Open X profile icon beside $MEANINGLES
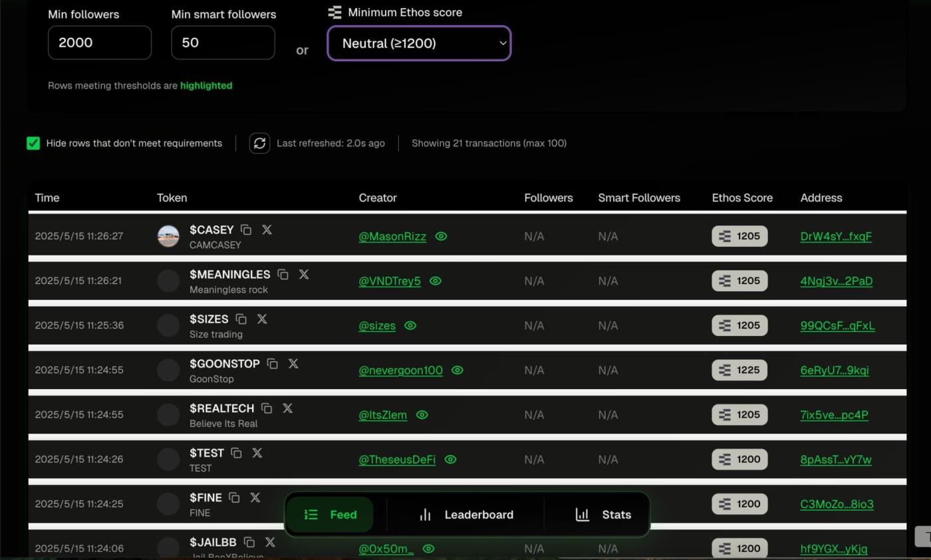 pos(304,274)
